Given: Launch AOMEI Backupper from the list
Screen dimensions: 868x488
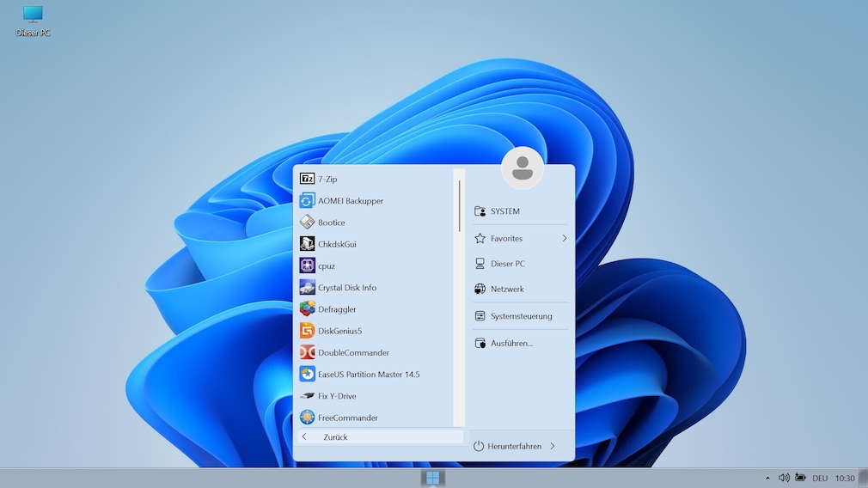Looking at the screenshot, I should [x=308, y=201].
